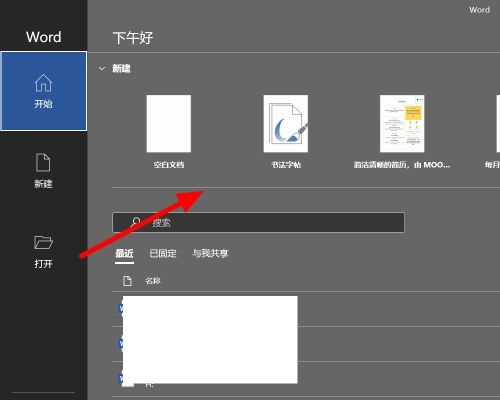Click the 书法字帖 label text
The image size is (500, 400).
(286, 165)
